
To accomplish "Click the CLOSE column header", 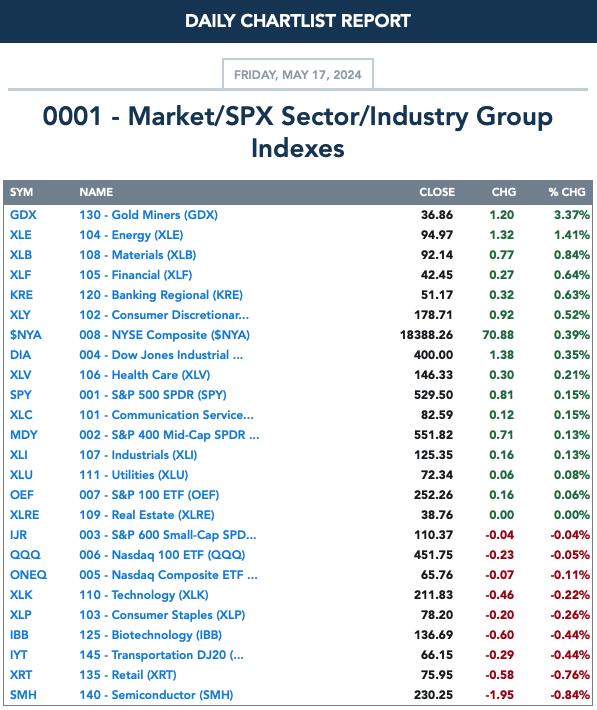I will click(x=437, y=192).
